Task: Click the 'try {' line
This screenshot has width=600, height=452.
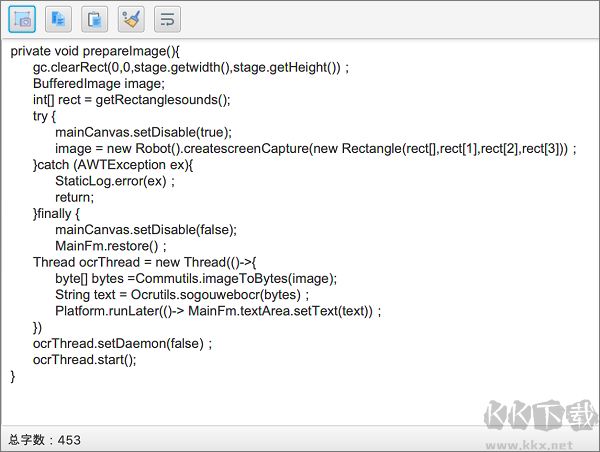Action: pos(44,116)
